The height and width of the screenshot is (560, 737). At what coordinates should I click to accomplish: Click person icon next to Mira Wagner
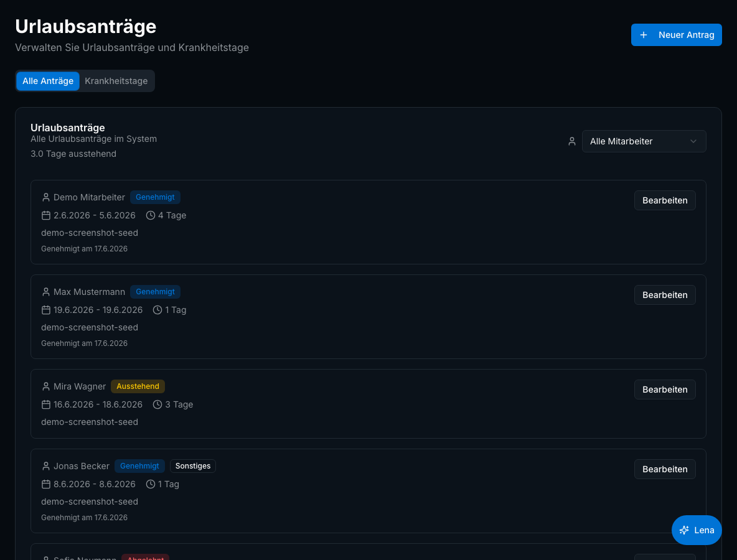click(x=45, y=386)
